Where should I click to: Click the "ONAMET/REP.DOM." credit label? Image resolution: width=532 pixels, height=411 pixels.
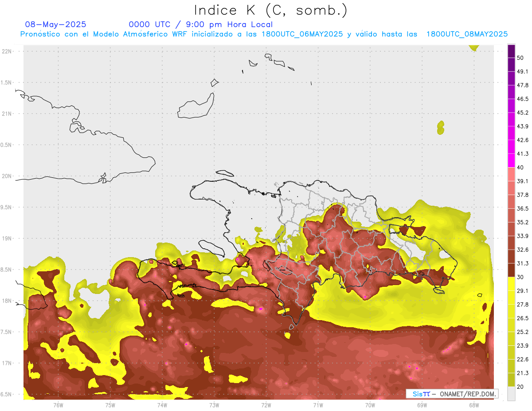tap(467, 394)
